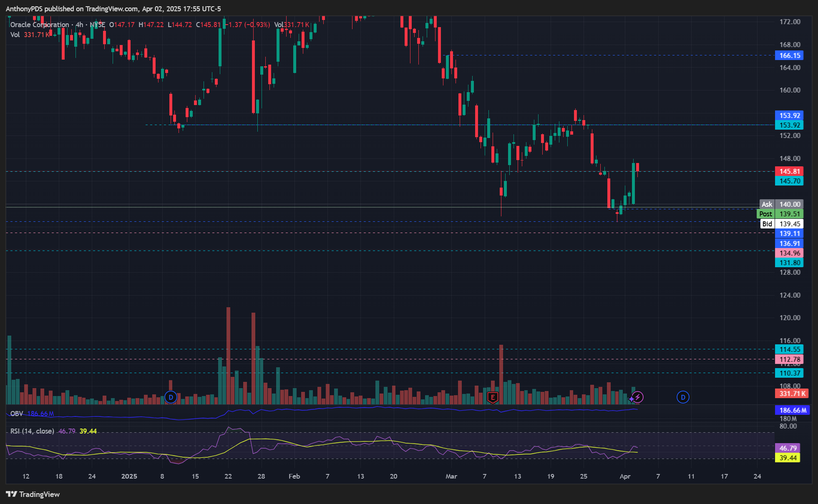Click the 148.00 price axis tick
This screenshot has height=504, width=818.
tap(790, 158)
